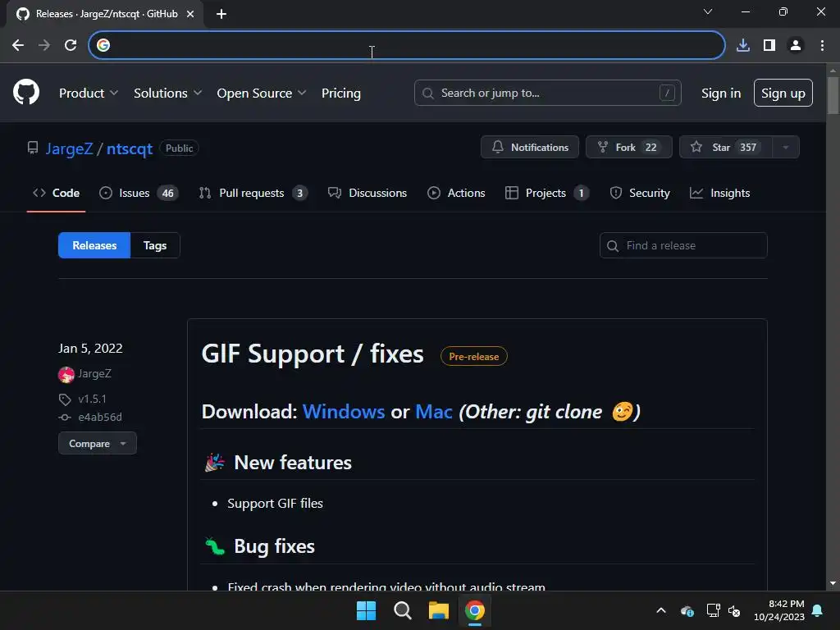Click OneDrive cloud tray icon
This screenshot has width=840, height=630.
[x=687, y=610]
